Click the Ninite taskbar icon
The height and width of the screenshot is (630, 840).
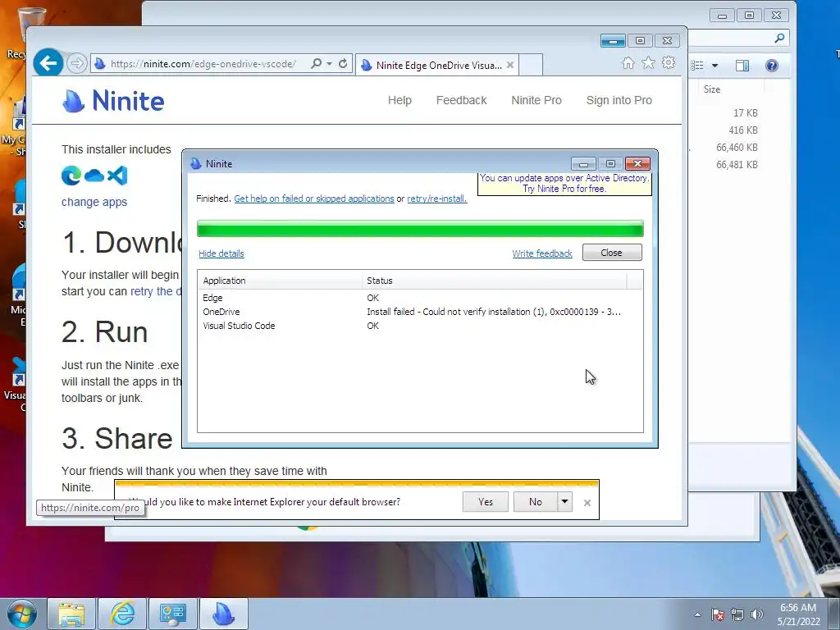(x=223, y=614)
